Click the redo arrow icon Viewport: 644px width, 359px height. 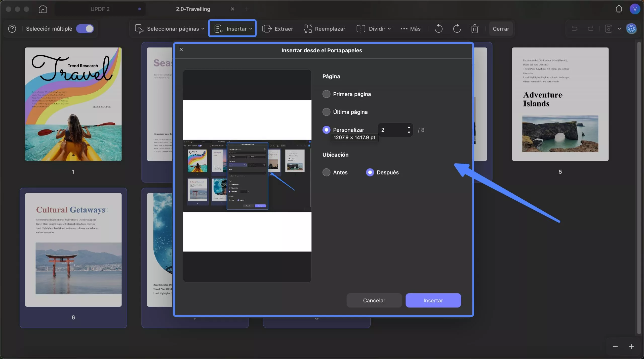coord(590,29)
